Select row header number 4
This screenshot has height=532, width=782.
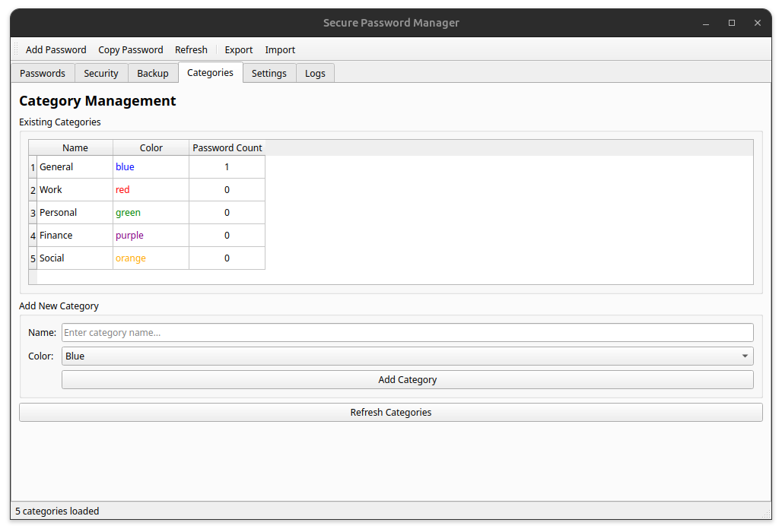click(33, 235)
